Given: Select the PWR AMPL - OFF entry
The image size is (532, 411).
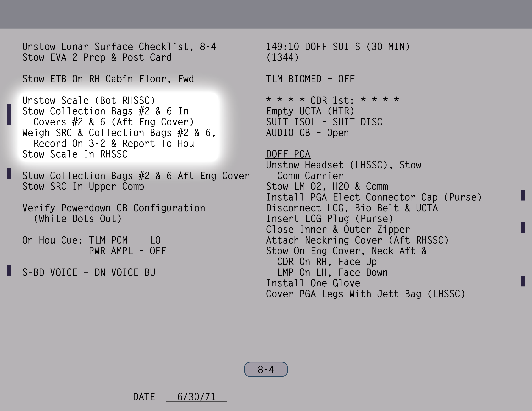Looking at the screenshot, I should point(127,251).
